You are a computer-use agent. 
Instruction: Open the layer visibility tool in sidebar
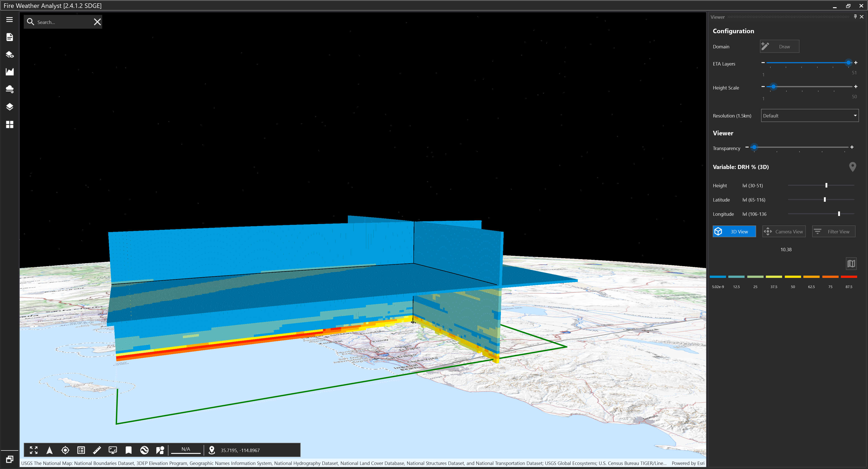[x=9, y=54]
